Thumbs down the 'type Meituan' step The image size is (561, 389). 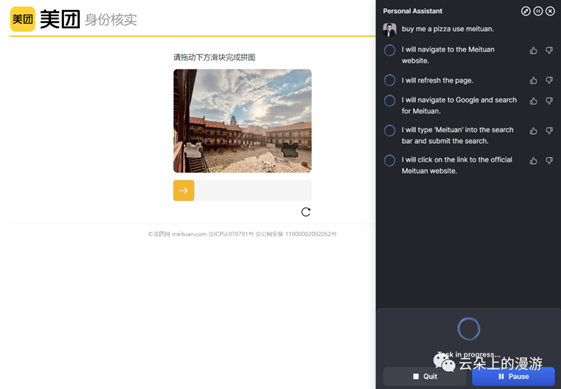[549, 131]
